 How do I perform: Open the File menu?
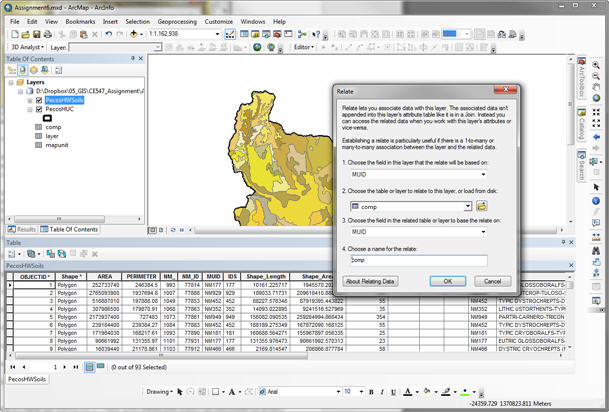(14, 22)
